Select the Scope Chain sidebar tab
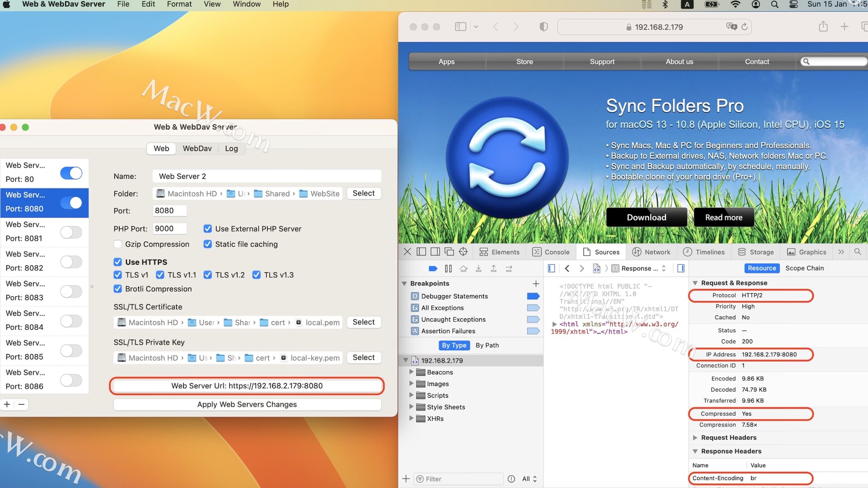Viewport: 868px width, 488px height. click(x=805, y=268)
